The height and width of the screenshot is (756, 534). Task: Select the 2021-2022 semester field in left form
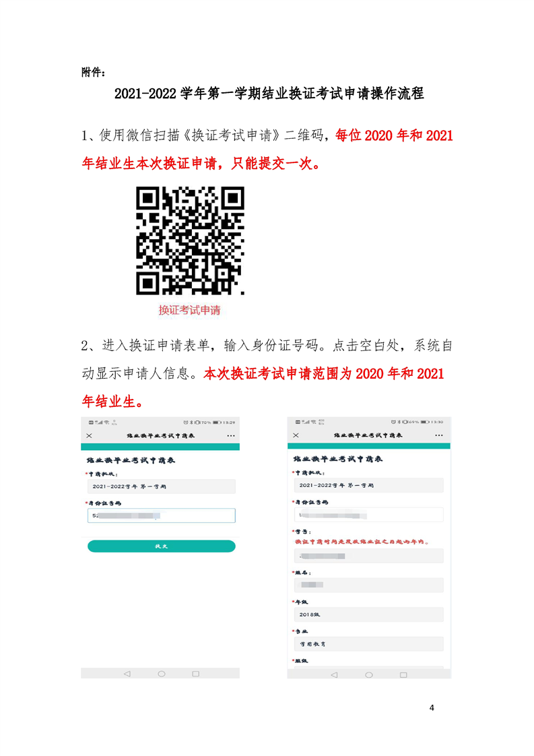(162, 486)
